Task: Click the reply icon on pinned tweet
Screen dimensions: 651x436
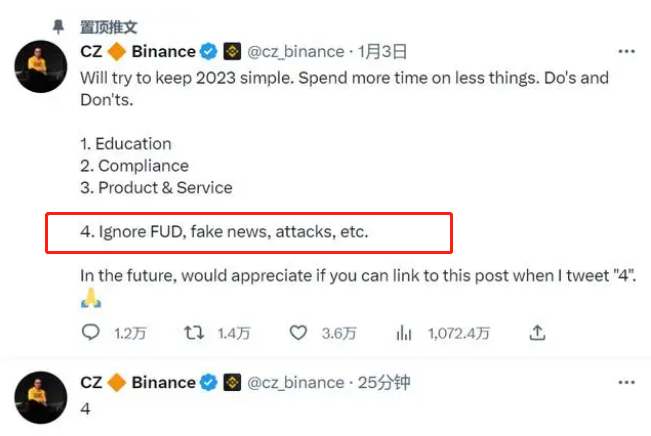Action: (x=90, y=331)
